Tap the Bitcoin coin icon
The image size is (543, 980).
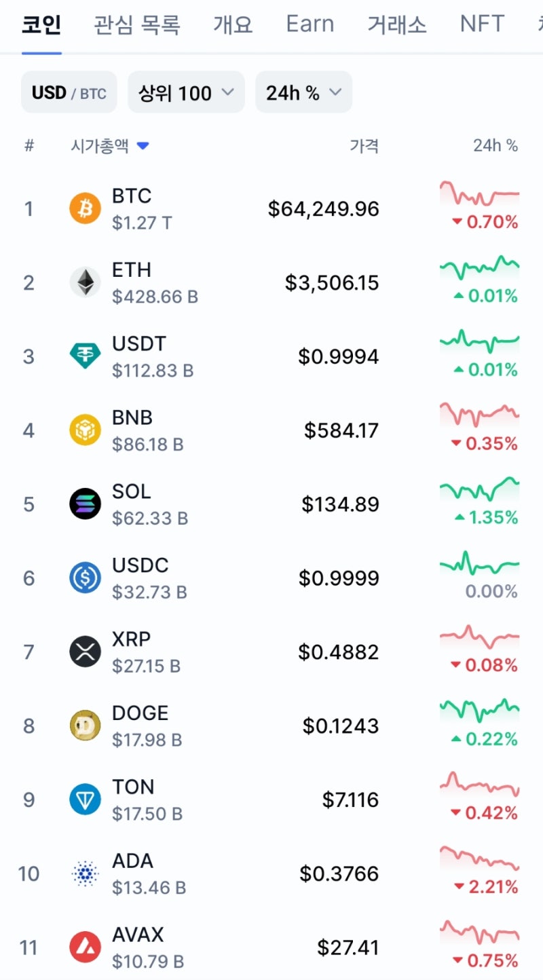point(85,208)
